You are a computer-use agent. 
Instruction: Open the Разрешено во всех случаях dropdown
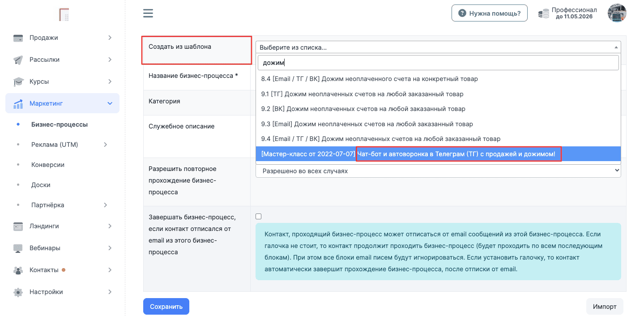click(438, 171)
